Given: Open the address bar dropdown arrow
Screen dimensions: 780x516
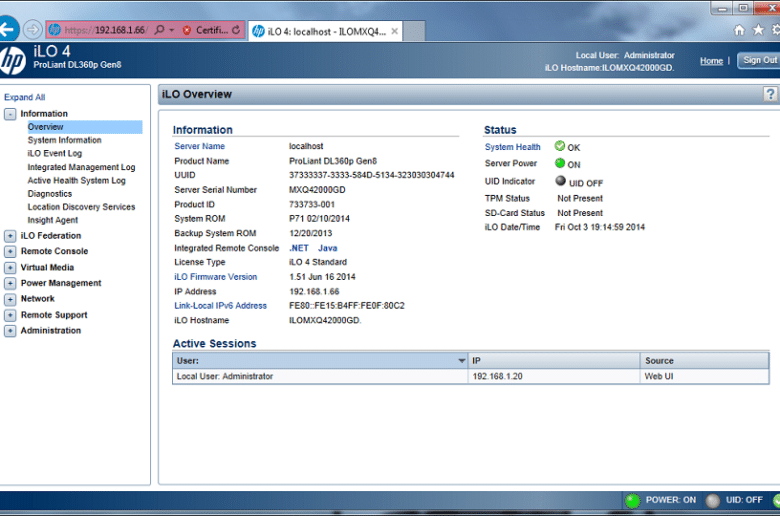Looking at the screenshot, I should coord(172,30).
